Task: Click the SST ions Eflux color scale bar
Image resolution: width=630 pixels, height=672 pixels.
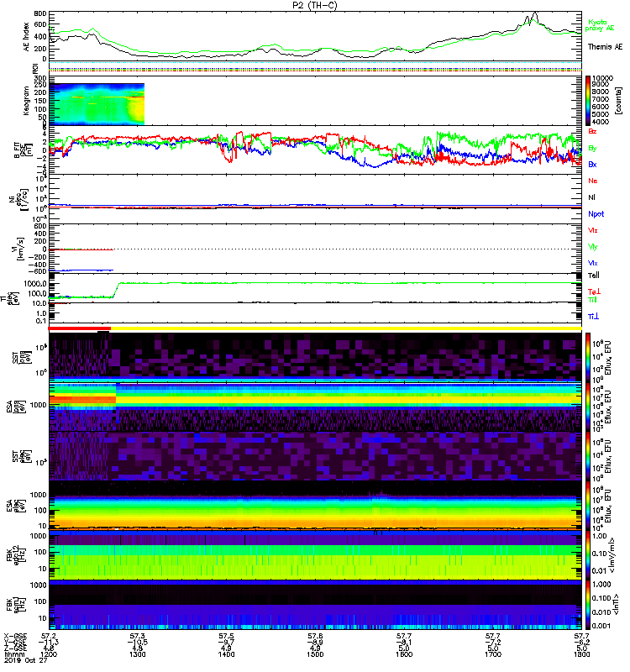Action: (588, 357)
